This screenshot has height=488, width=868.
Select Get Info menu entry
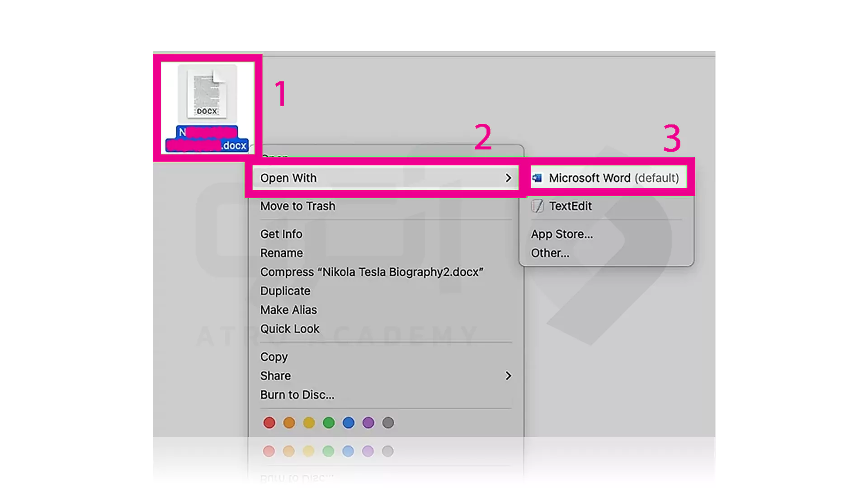coord(281,234)
